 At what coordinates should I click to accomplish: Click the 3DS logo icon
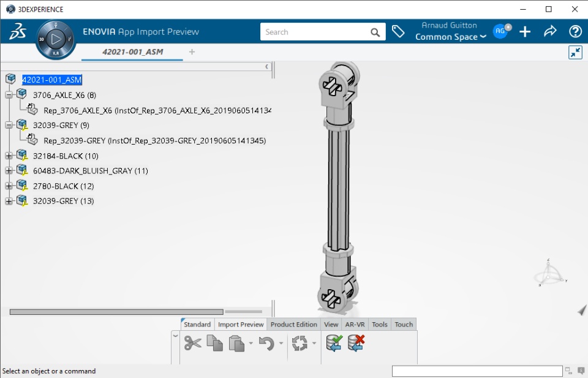(x=18, y=31)
